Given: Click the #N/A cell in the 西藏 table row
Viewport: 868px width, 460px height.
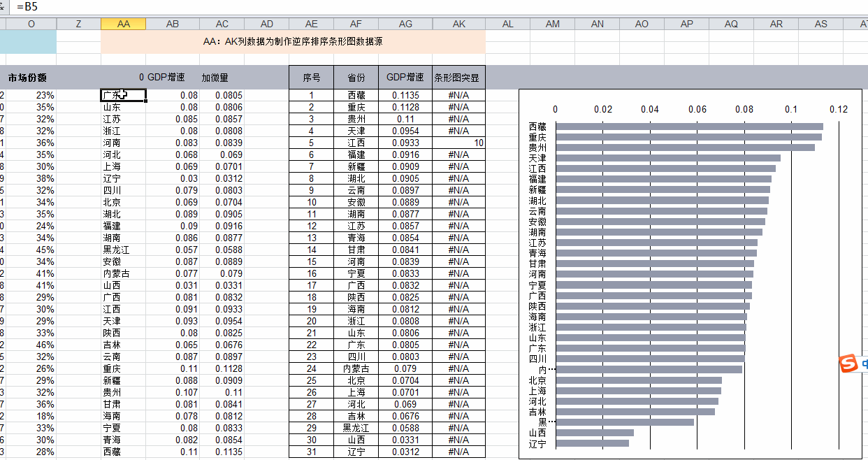Looking at the screenshot, I should pos(458,95).
